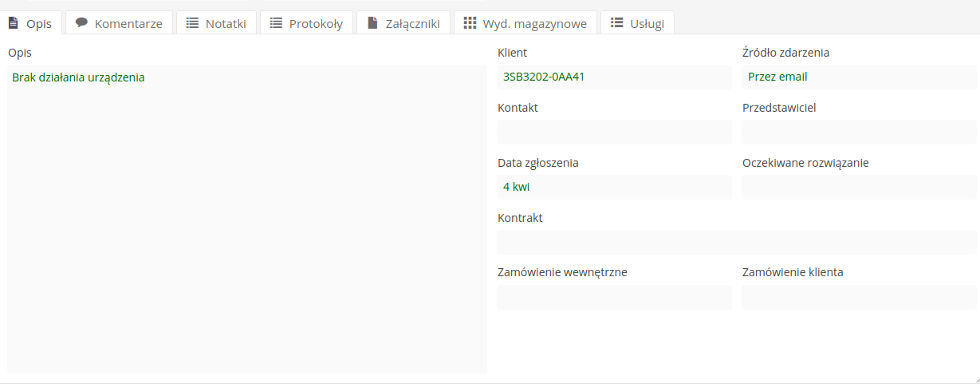Open the Protokoły tab
Image resolution: width=980 pixels, height=384 pixels.
317,24
